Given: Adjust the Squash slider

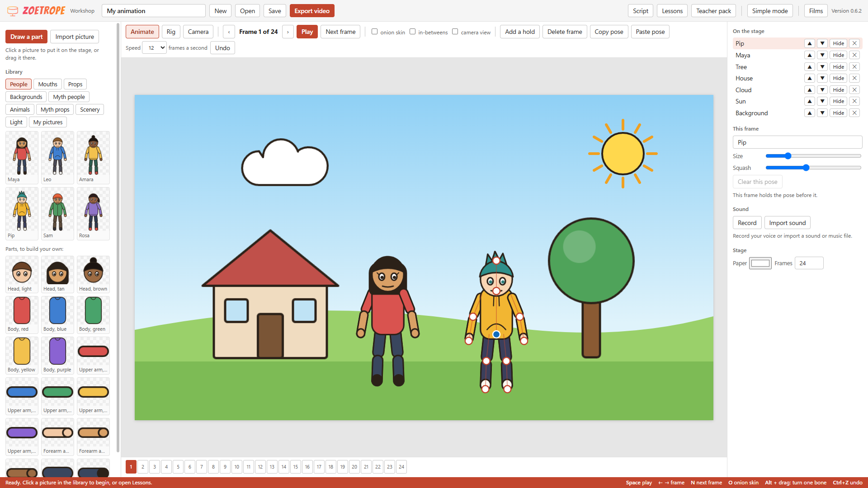Looking at the screenshot, I should click(813, 168).
